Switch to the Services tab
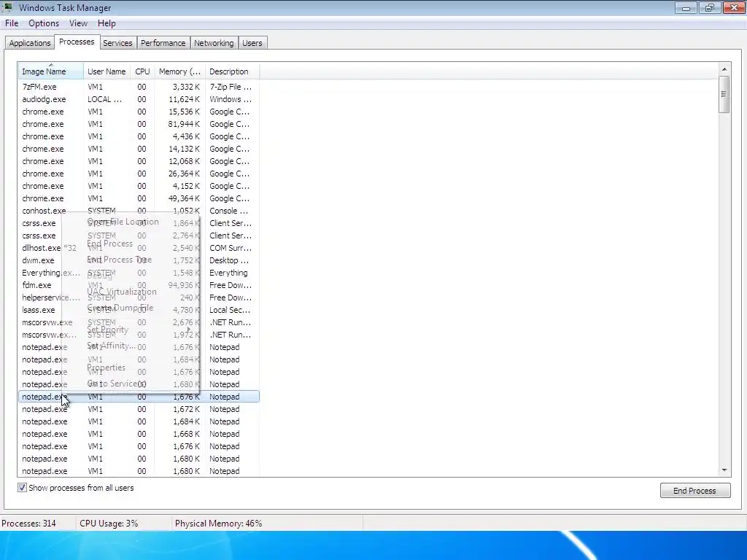747x560 pixels. [117, 43]
